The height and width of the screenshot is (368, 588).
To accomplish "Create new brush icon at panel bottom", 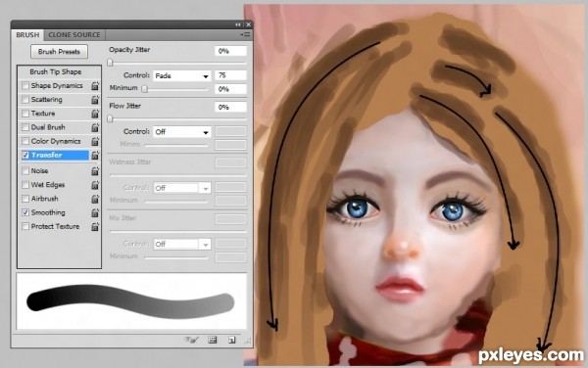I will click(x=231, y=340).
